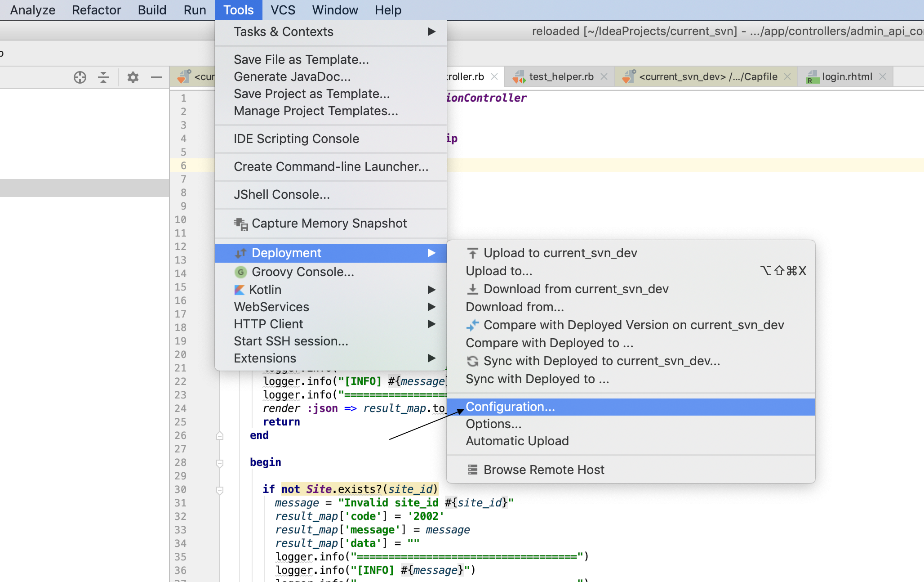This screenshot has width=924, height=582.
Task: Click the Capture Memory Snapshot icon
Action: point(241,224)
